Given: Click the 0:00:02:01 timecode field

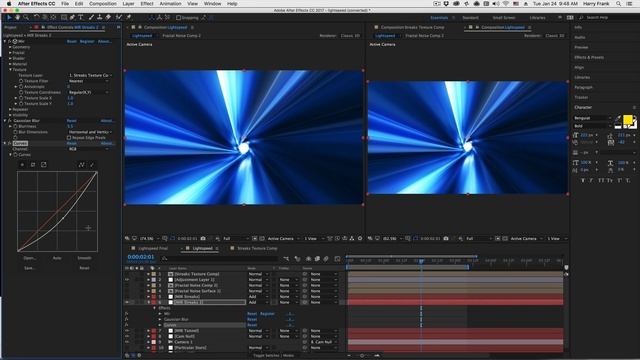Looking at the screenshot, I should (x=141, y=257).
